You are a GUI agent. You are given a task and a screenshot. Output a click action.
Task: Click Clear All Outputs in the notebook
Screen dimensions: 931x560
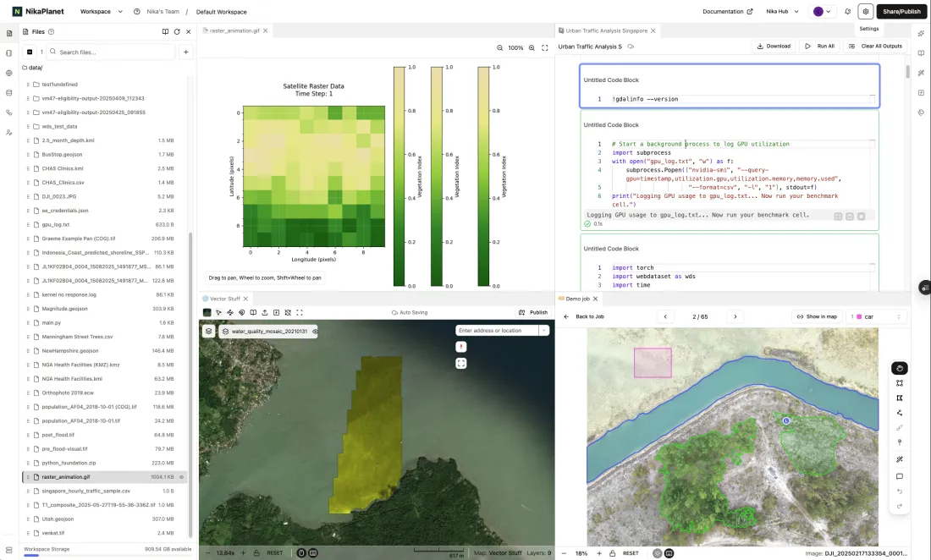point(875,46)
